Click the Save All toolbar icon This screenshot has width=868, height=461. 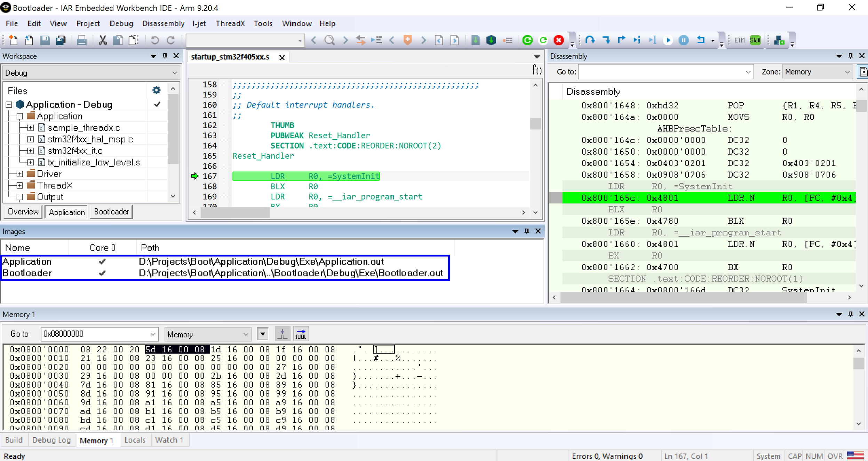coord(61,40)
